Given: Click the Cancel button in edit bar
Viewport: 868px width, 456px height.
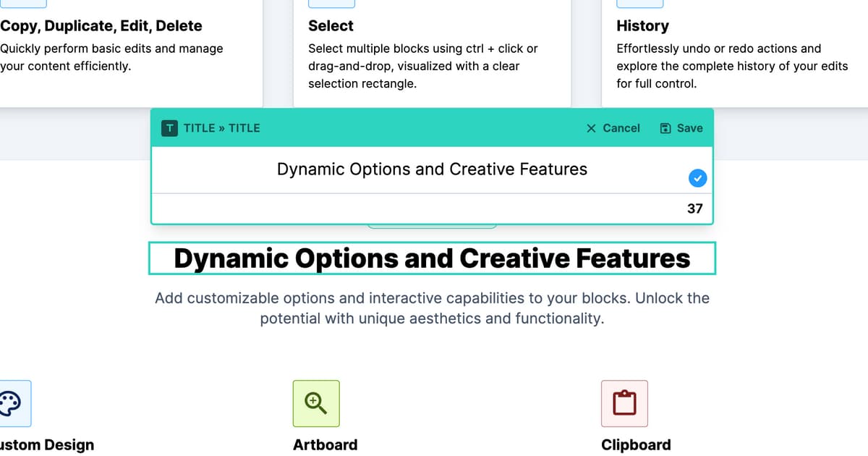Looking at the screenshot, I should (x=613, y=128).
